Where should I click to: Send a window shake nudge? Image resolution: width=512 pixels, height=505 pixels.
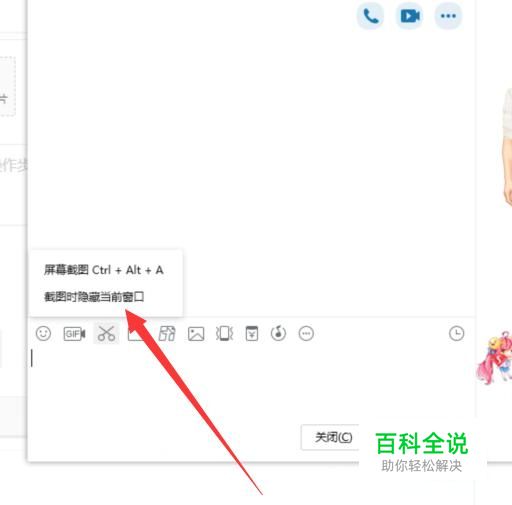tap(224, 333)
